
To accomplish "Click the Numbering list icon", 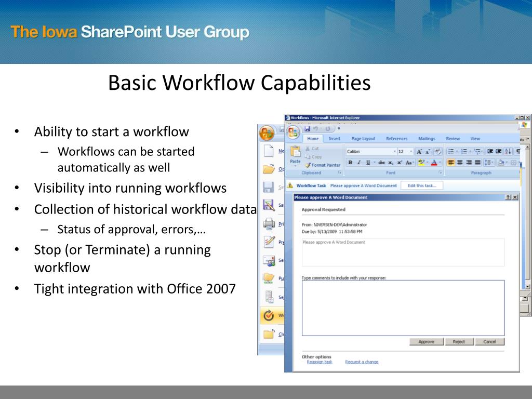I will pos(464,151).
